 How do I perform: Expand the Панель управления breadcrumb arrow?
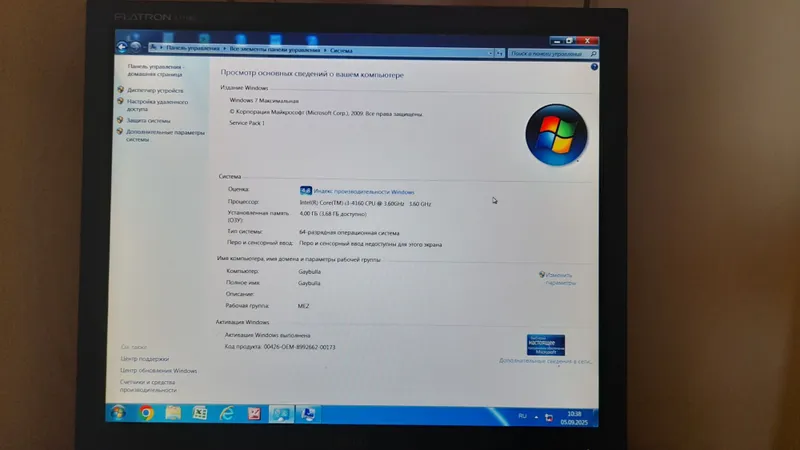click(x=224, y=49)
